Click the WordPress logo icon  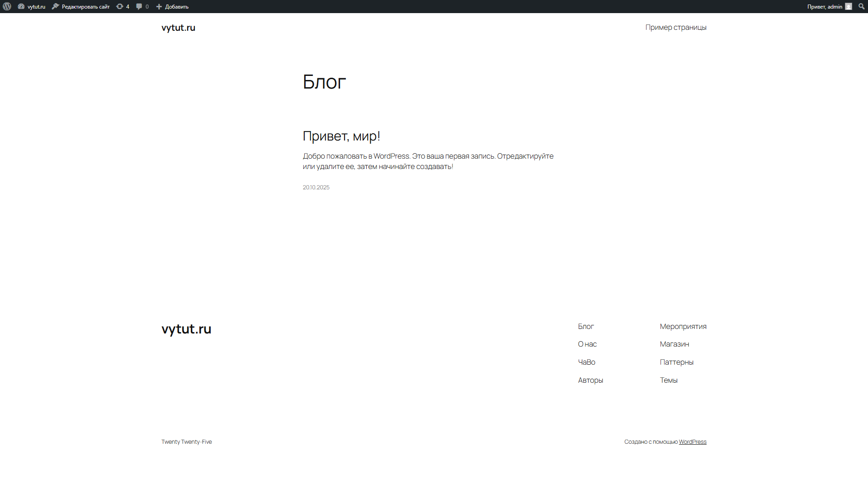point(7,6)
